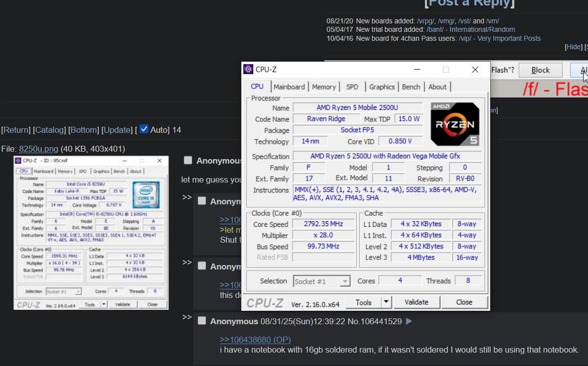Click the Instructions list field
588x366 pixels.
(x=388, y=194)
